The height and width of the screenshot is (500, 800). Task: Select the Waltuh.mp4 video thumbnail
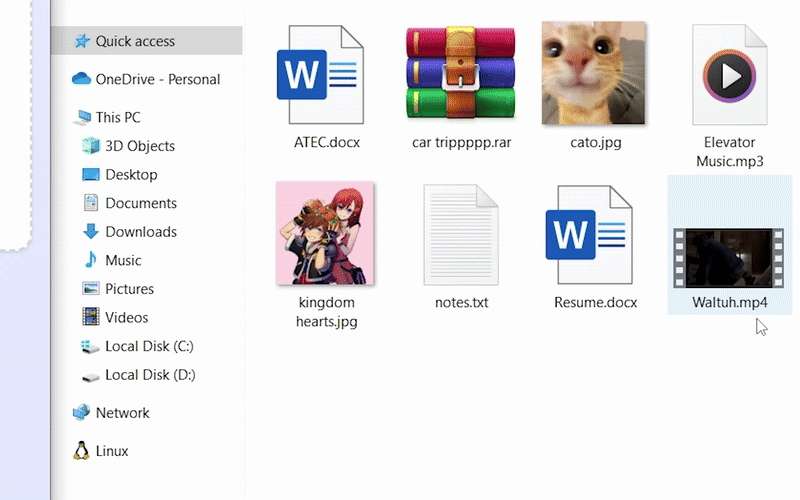pyautogui.click(x=729, y=257)
